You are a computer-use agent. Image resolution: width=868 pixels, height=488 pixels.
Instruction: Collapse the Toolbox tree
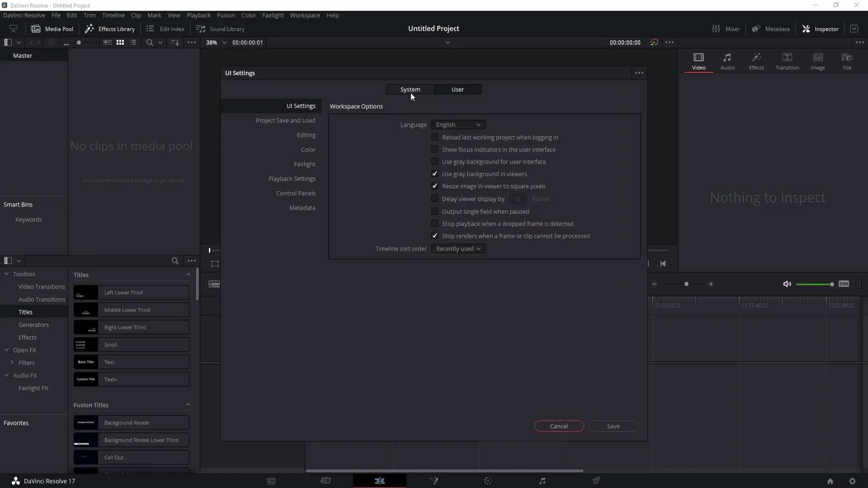7,274
